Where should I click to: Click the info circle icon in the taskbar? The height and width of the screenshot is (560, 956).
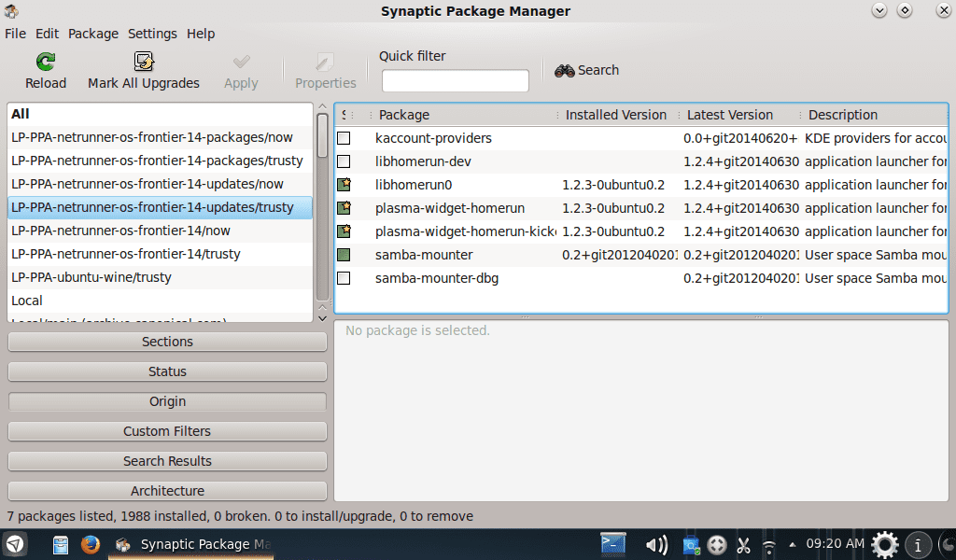click(x=918, y=544)
